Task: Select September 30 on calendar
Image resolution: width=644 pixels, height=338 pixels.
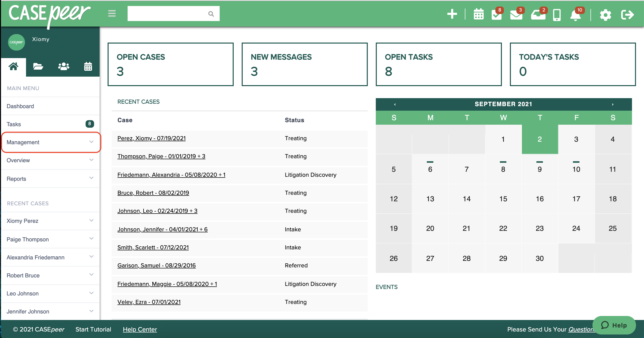Action: [x=540, y=258]
